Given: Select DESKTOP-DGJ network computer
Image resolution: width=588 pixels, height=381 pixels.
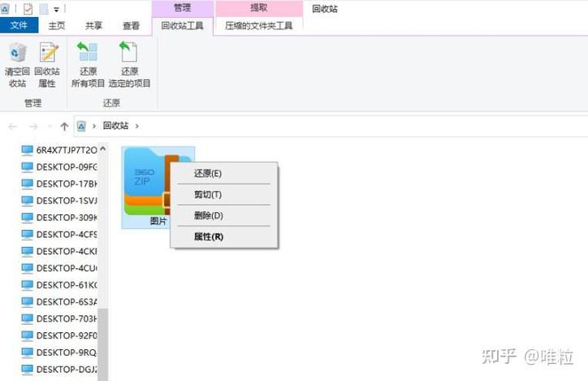Looking at the screenshot, I should 59,370.
